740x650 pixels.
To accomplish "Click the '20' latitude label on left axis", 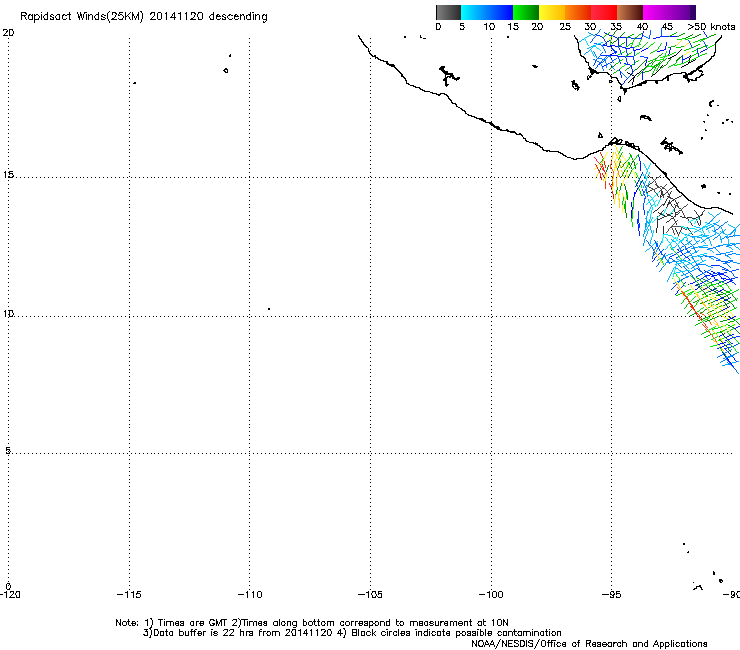I will pyautogui.click(x=8, y=33).
